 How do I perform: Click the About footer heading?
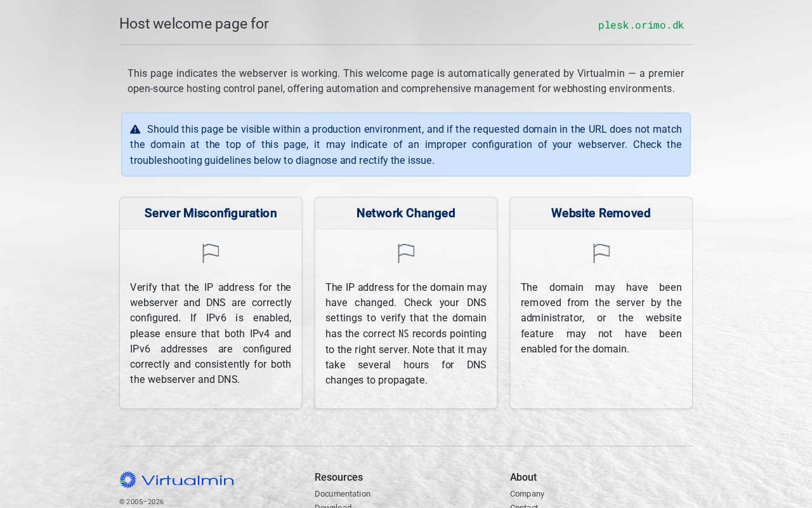point(523,478)
